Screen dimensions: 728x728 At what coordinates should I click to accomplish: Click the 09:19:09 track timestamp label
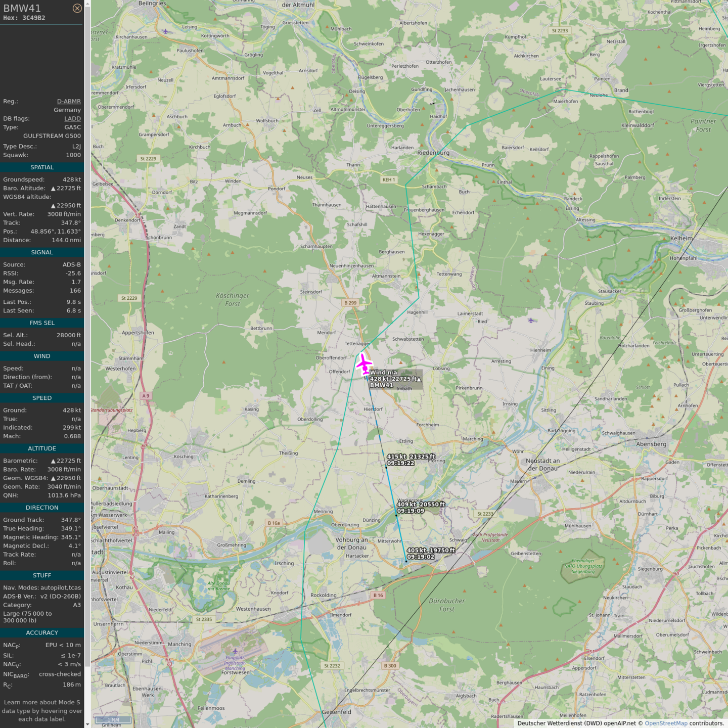pos(411,511)
